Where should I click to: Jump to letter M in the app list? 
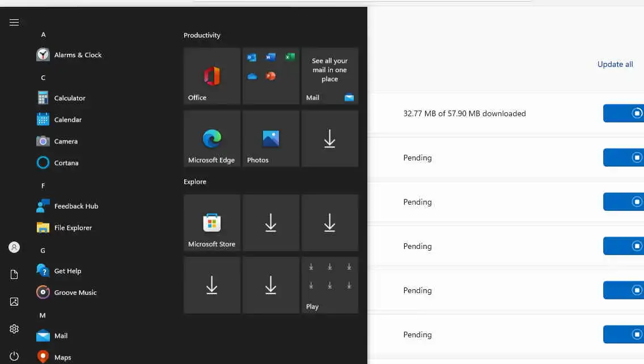pos(43,315)
